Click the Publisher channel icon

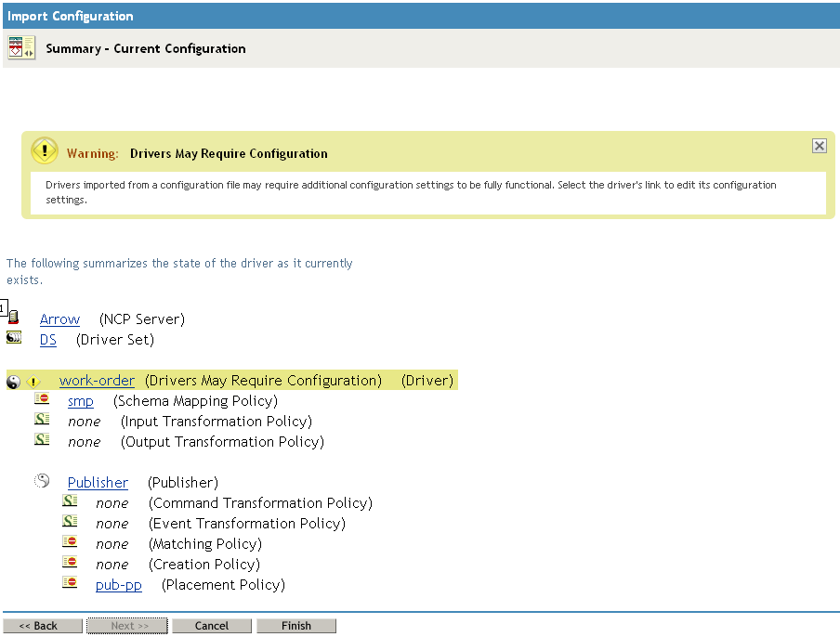42,481
